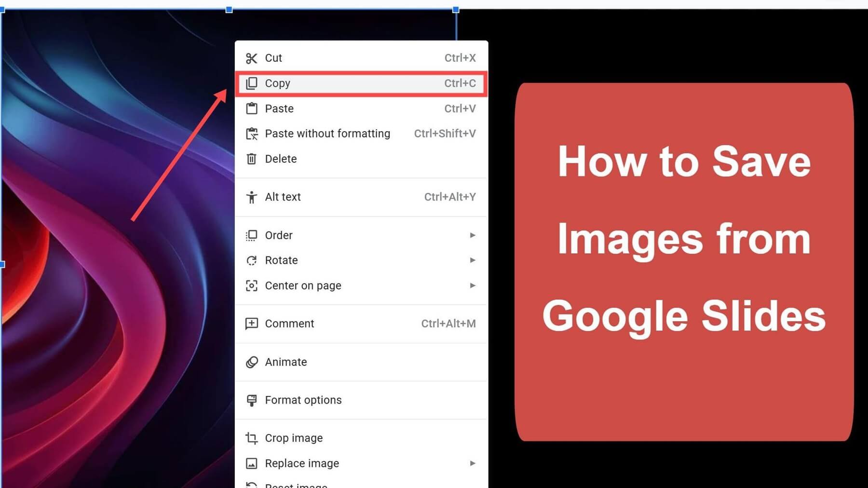
Task: Click the Ctrl+Shift+V shortcut label
Action: pyautogui.click(x=445, y=134)
